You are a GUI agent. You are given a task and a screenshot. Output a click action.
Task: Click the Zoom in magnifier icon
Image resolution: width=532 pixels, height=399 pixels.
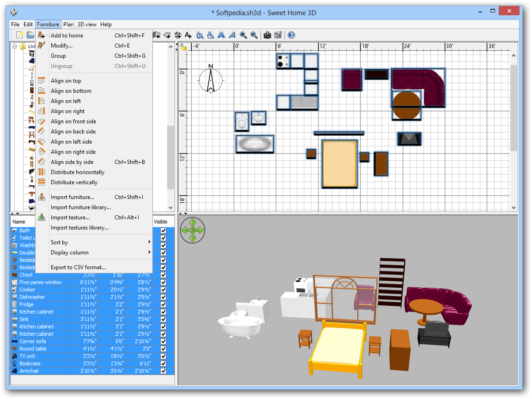[x=243, y=35]
